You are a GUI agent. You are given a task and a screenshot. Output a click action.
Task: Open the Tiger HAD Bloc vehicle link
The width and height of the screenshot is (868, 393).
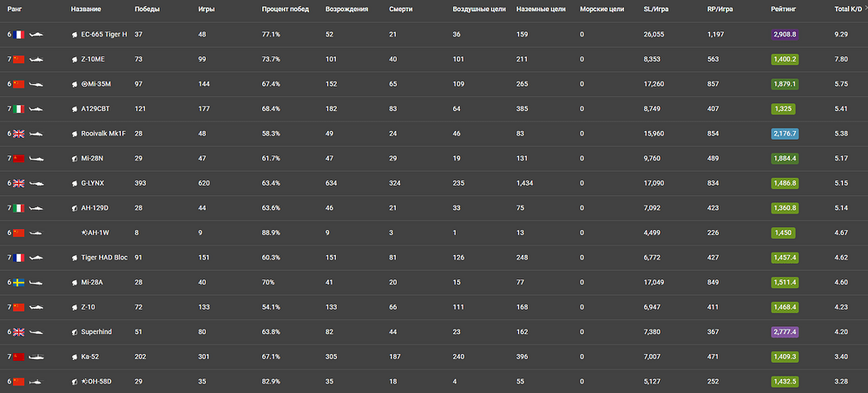click(x=104, y=258)
